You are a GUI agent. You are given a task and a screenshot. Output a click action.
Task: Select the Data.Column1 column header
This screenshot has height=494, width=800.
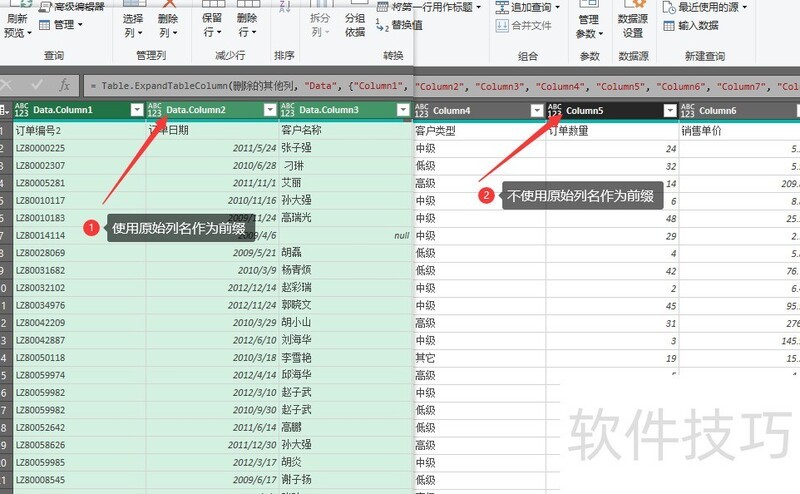[79, 110]
